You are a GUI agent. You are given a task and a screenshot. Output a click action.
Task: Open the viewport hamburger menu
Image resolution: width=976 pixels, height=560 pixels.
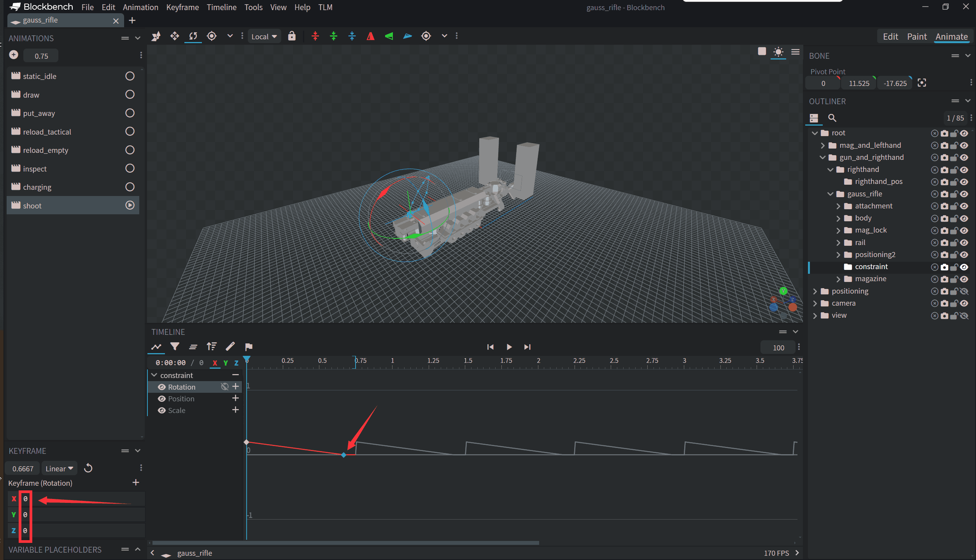tap(796, 52)
